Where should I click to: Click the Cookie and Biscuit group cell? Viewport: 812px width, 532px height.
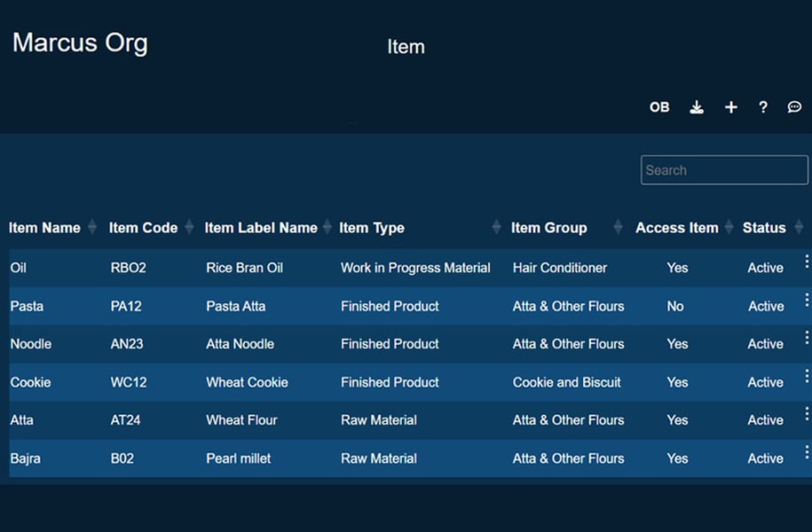click(x=567, y=382)
